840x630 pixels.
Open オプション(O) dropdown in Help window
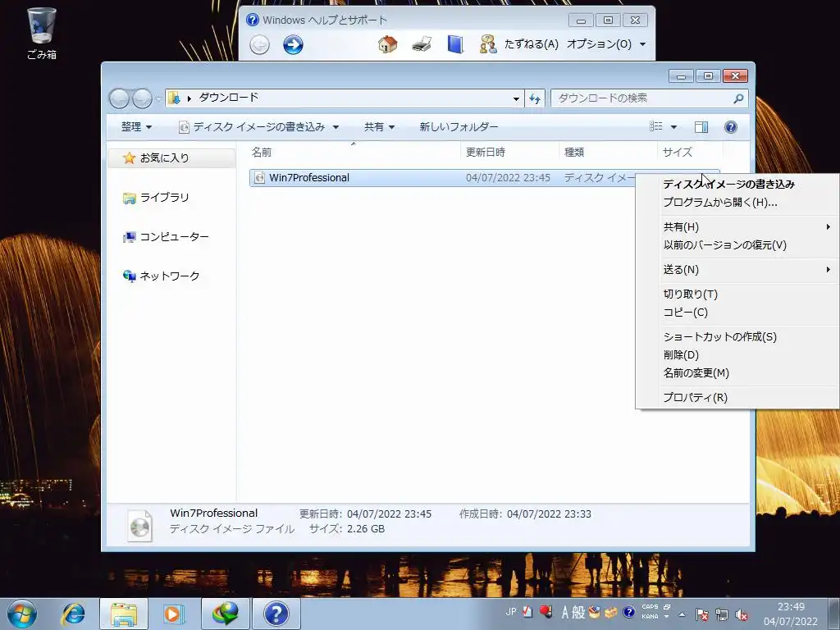click(606, 44)
